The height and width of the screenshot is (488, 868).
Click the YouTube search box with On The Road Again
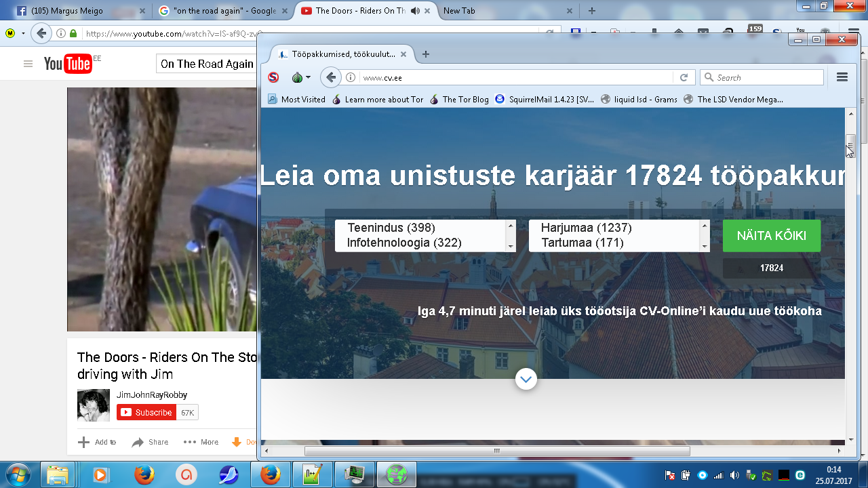206,64
